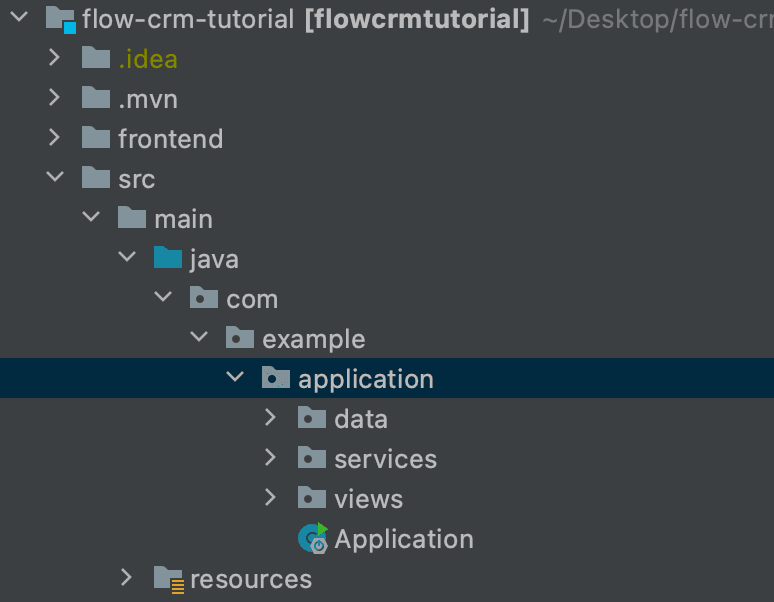
Task: Select the java folder label
Action: tap(214, 260)
